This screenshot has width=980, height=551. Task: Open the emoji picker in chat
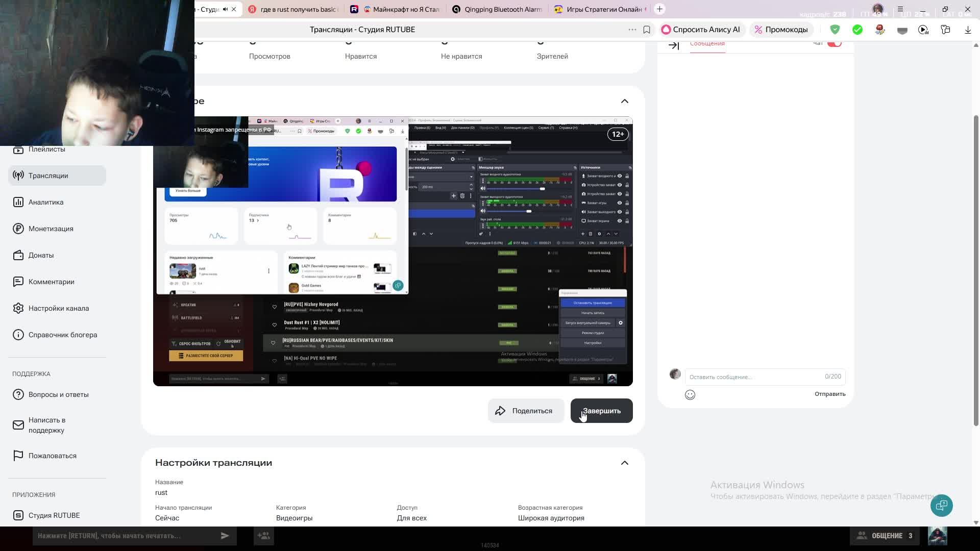[x=690, y=394]
